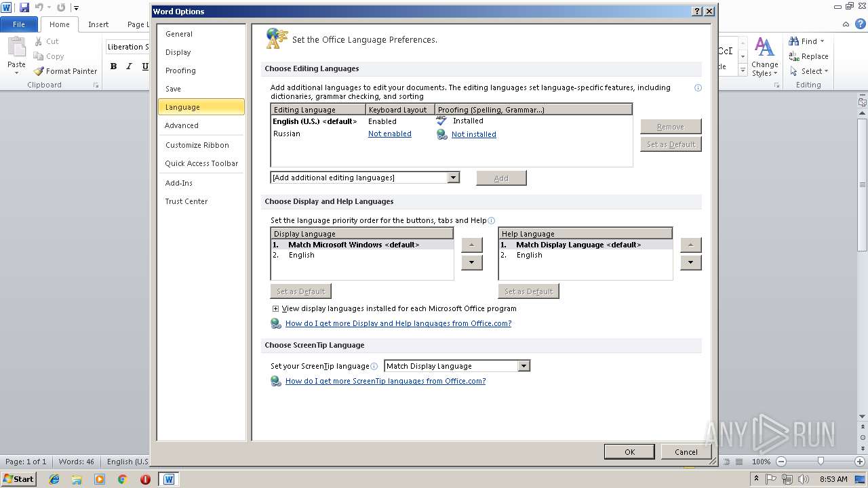Screen dimensions: 868x488
Task: Move display language up with arrow button
Action: pos(472,245)
